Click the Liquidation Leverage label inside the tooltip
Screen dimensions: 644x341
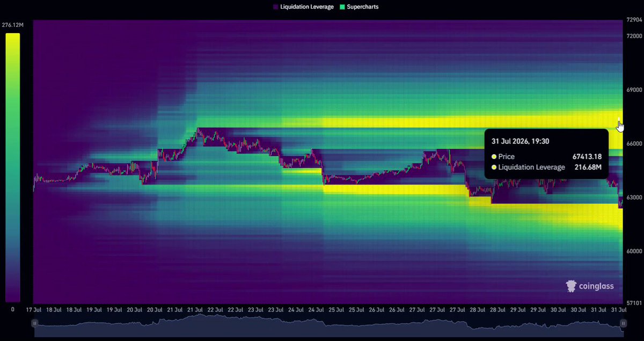point(531,167)
